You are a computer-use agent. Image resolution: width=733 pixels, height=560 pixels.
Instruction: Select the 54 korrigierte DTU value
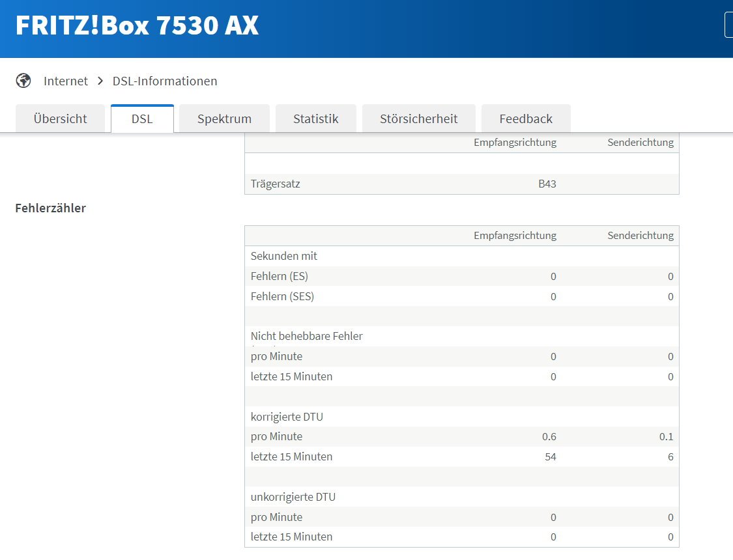click(550, 456)
